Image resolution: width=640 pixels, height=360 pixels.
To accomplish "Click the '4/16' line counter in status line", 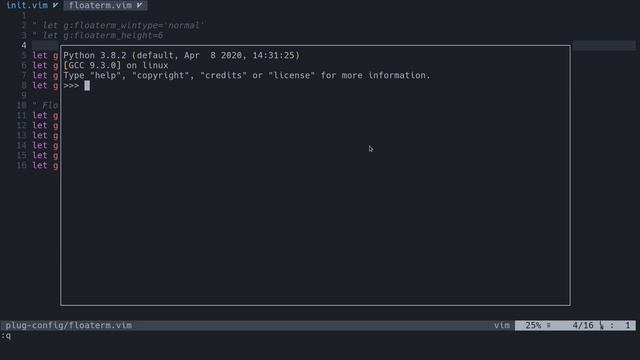I will point(583,325).
